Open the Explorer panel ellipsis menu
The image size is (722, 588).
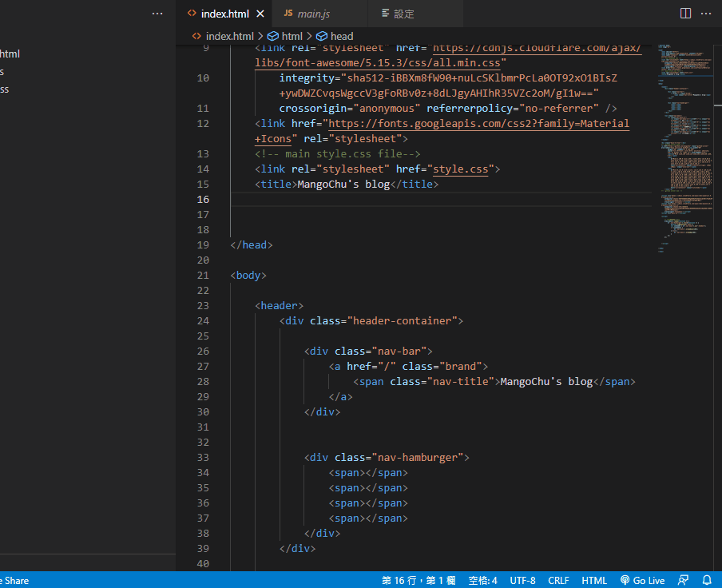(x=157, y=14)
